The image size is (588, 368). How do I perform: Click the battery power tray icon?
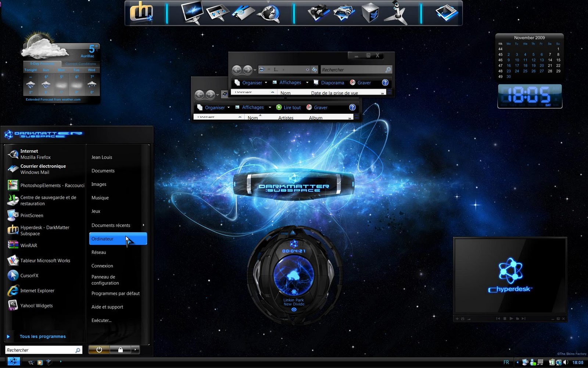[x=552, y=362]
